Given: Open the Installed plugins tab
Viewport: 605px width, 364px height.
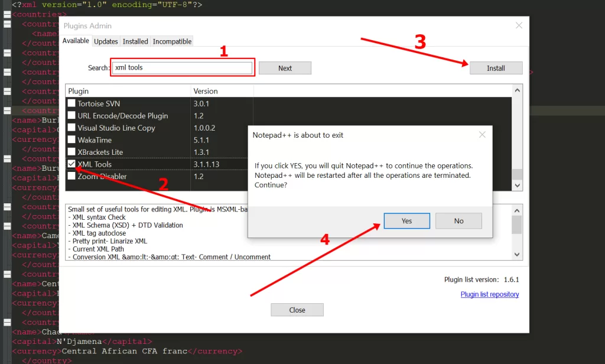Looking at the screenshot, I should [135, 41].
